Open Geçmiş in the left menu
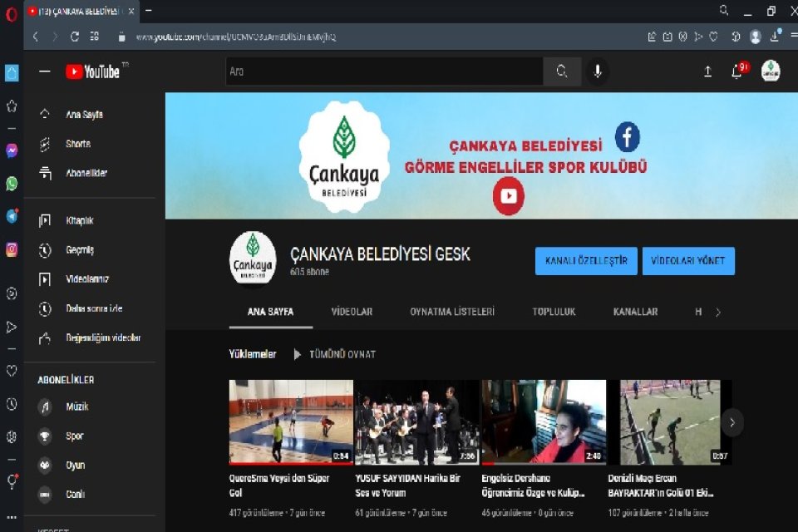The image size is (798, 532). (80, 250)
